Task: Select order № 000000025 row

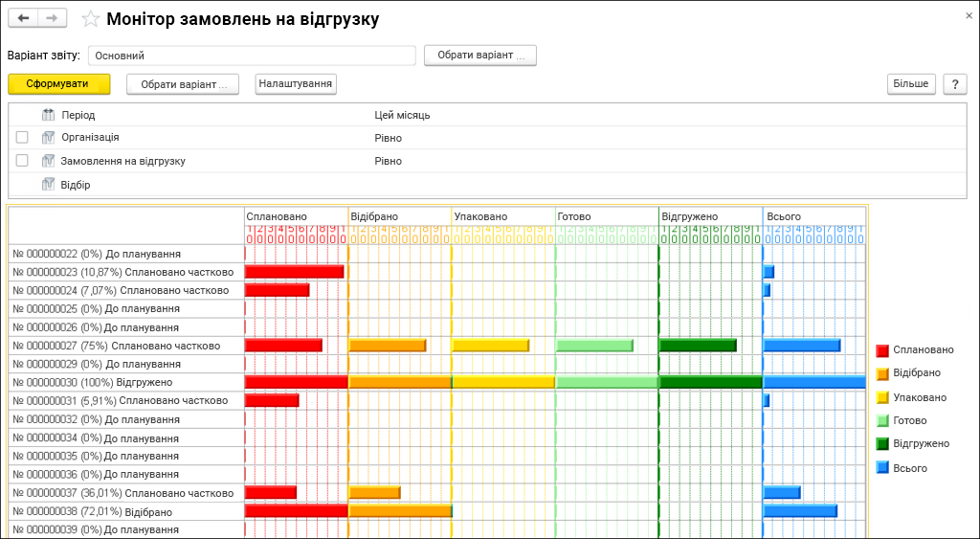Action: click(127, 309)
